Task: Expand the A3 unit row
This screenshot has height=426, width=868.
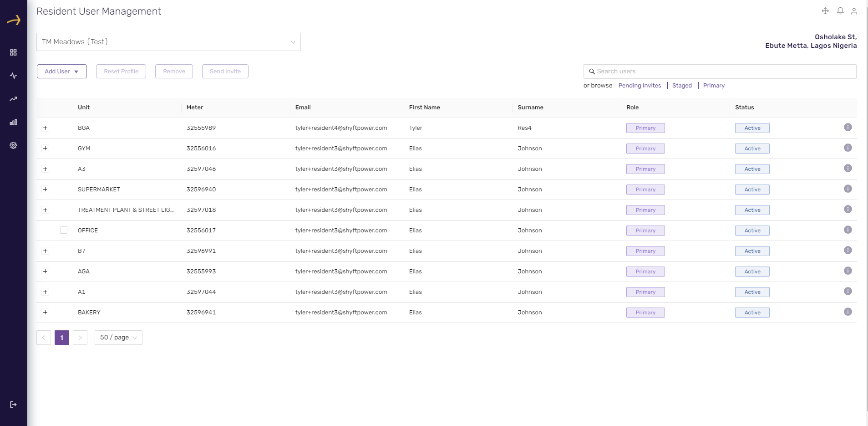Action: tap(45, 169)
